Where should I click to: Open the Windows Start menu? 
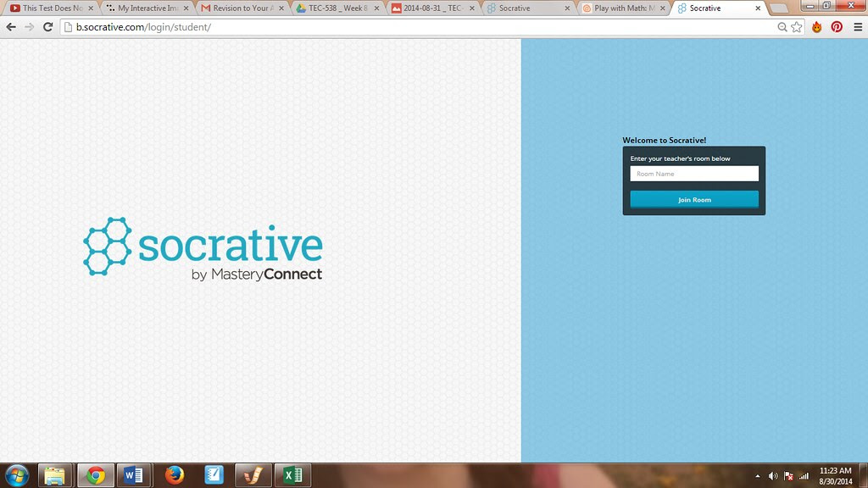point(17,475)
